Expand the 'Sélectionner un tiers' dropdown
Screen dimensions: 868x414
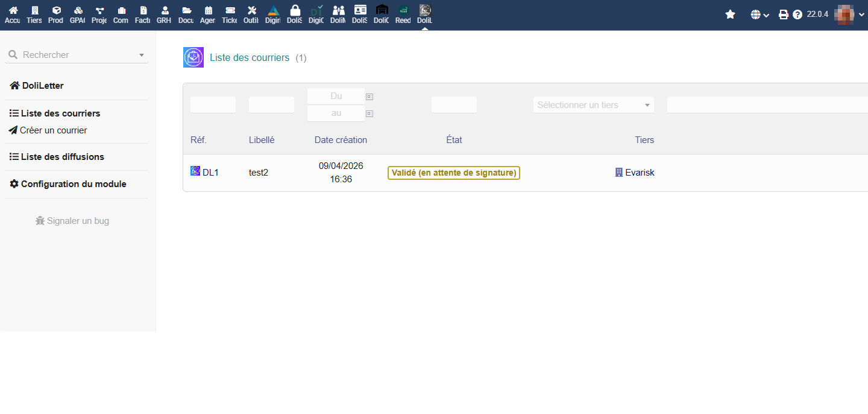pos(594,105)
